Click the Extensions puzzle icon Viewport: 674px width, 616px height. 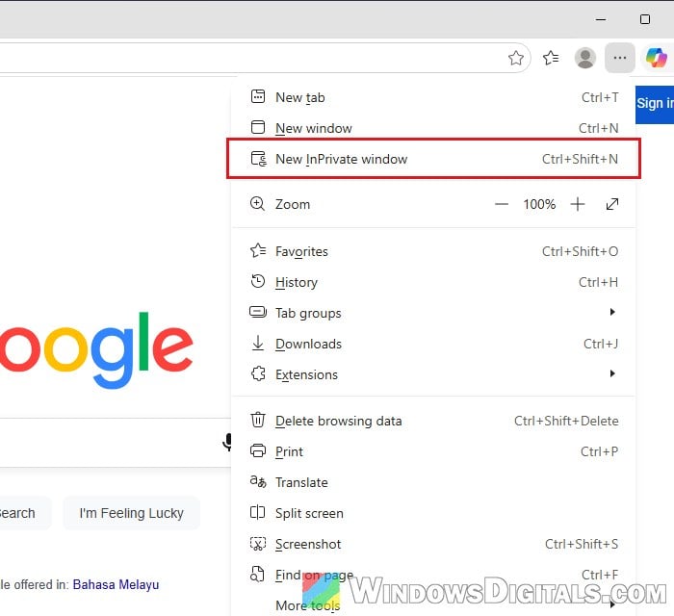point(258,373)
